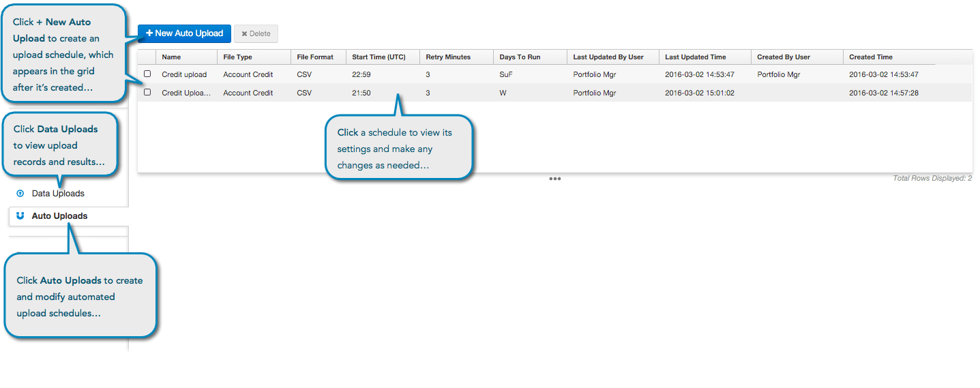Tick the checkbox for Credit upload row

[147, 74]
